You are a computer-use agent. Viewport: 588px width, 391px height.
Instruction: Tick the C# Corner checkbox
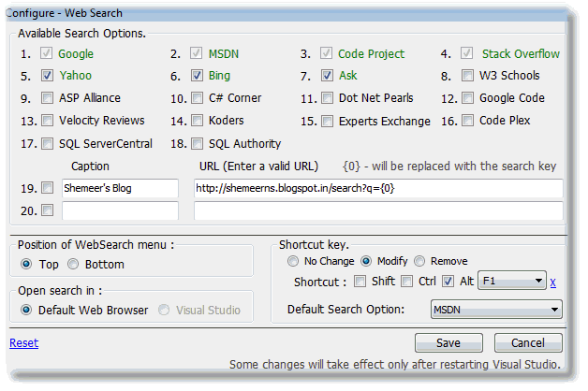tap(197, 97)
